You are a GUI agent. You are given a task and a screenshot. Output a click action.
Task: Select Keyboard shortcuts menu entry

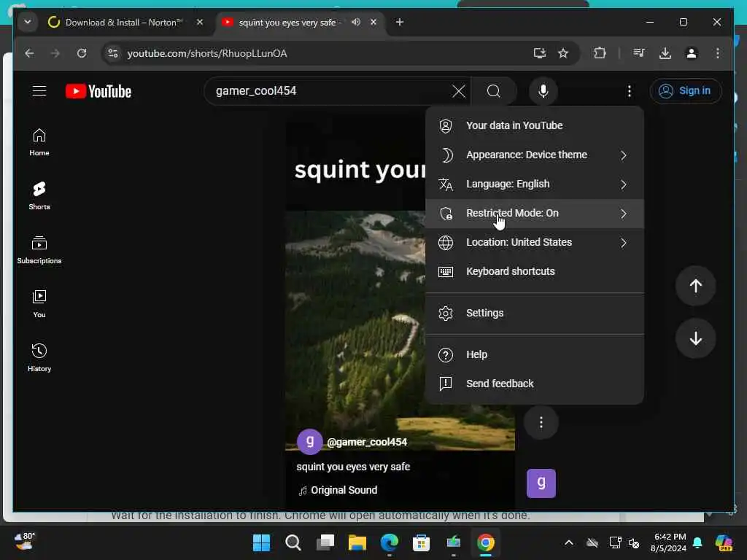coord(535,271)
